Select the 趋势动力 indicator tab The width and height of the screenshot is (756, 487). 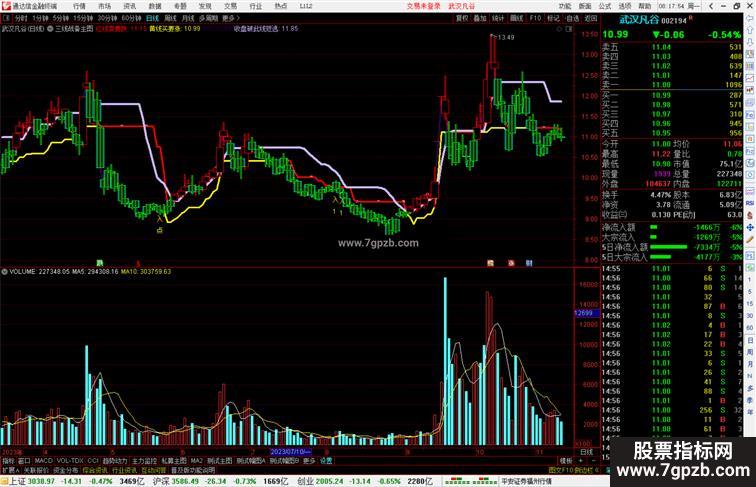coord(115,461)
